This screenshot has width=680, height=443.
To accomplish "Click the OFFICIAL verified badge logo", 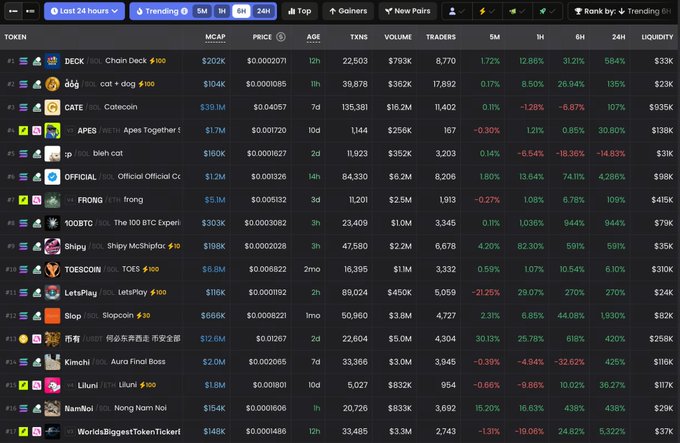I will pyautogui.click(x=52, y=177).
